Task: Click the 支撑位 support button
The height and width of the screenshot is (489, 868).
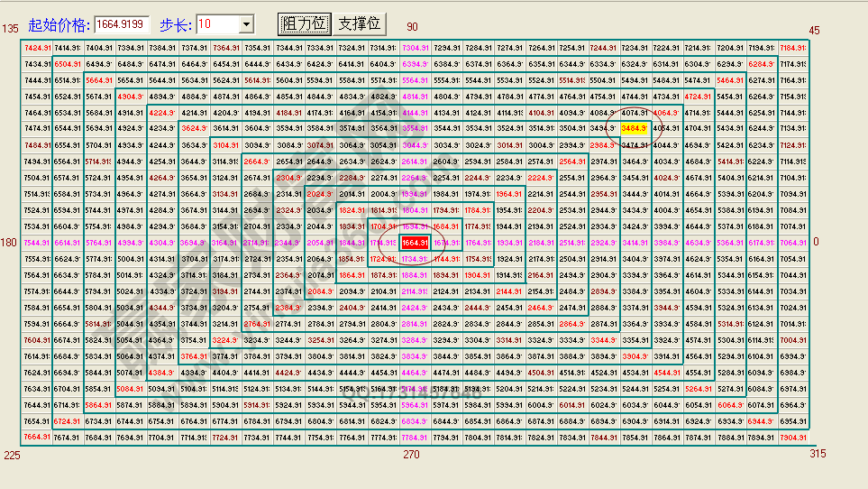Action: tap(359, 23)
